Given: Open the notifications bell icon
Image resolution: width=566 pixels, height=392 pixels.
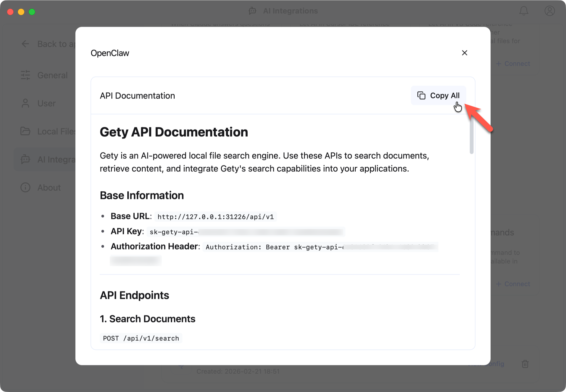Looking at the screenshot, I should click(524, 11).
